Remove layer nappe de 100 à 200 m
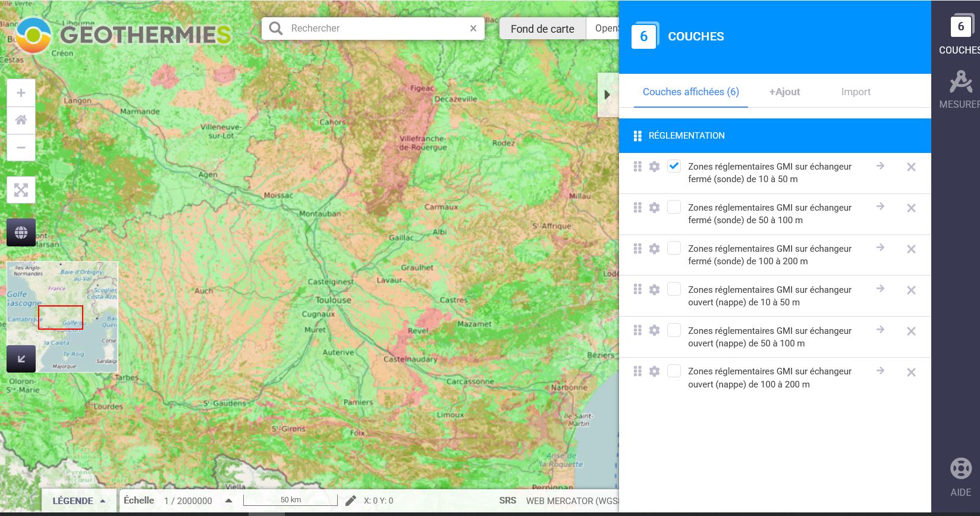Screen dimensions: 980x516 click(x=911, y=373)
